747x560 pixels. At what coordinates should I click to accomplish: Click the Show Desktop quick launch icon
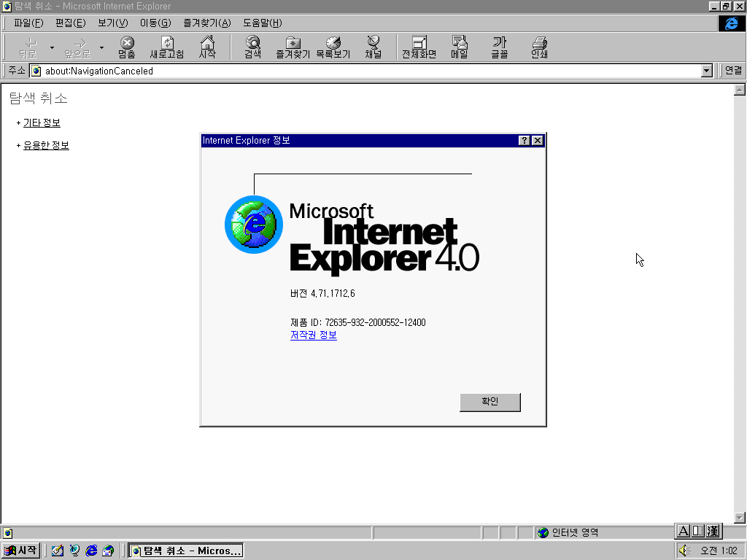tap(57, 551)
